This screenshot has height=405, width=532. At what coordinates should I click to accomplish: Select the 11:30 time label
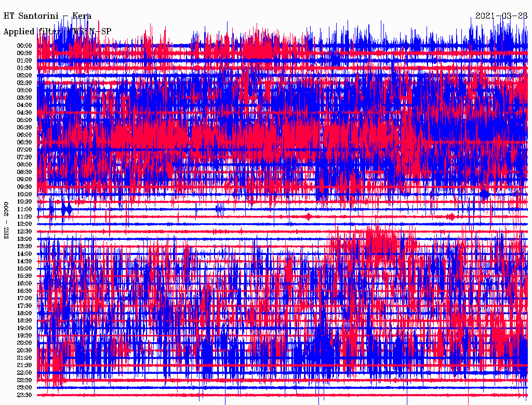click(24, 217)
